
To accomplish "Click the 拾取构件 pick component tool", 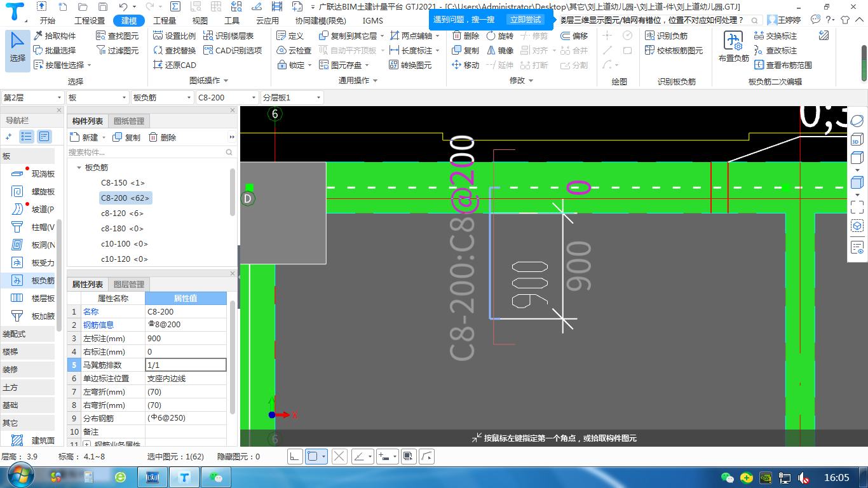I will (x=55, y=36).
